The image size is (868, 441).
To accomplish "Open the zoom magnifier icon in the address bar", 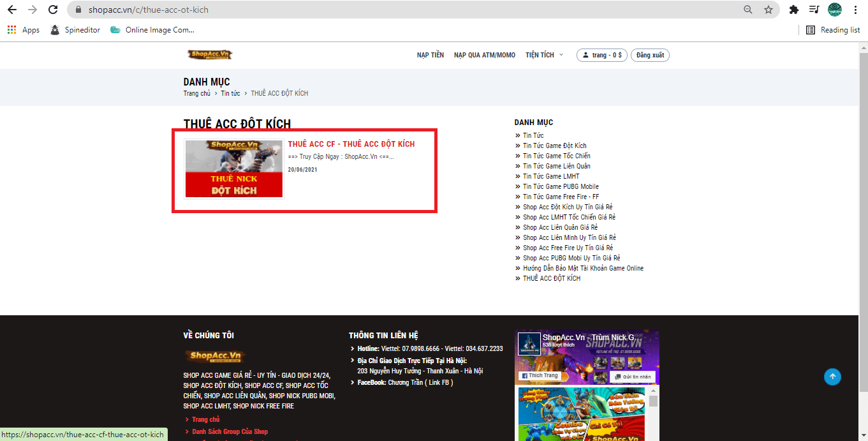I will 748,10.
